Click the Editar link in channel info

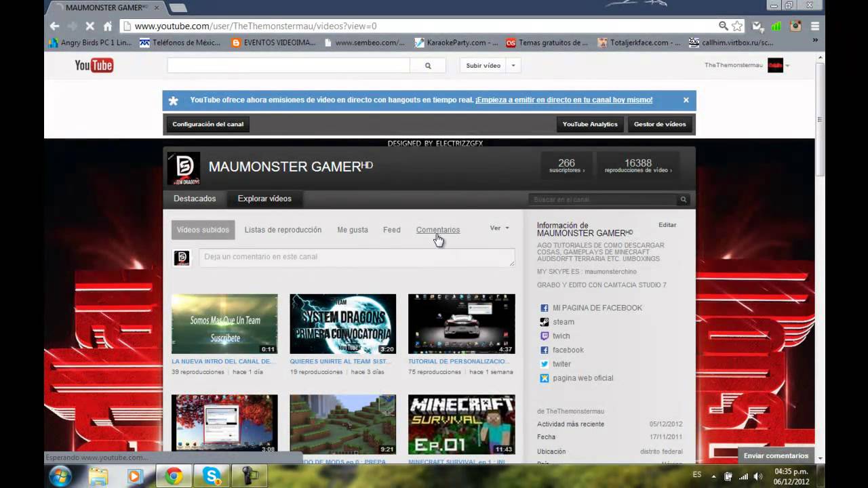667,224
